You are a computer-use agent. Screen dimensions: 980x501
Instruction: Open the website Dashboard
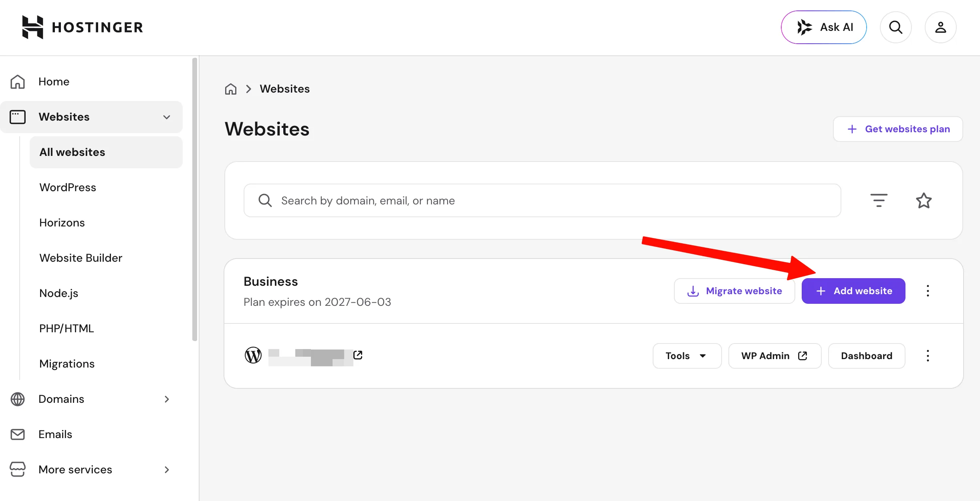(x=867, y=356)
